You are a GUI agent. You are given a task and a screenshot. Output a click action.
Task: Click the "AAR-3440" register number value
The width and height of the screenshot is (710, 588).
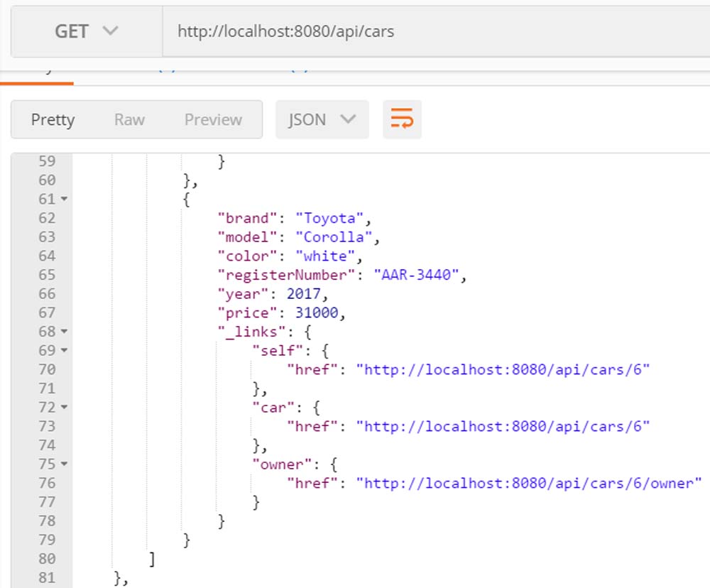tap(416, 275)
